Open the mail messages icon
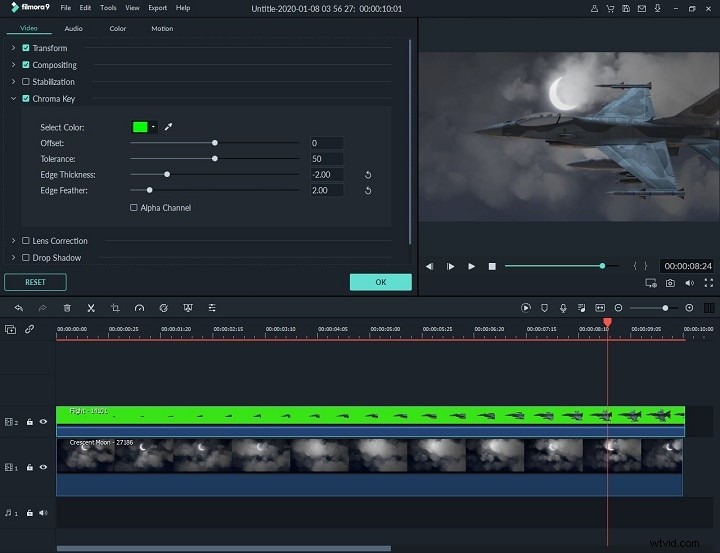The height and width of the screenshot is (553, 720). (x=642, y=8)
